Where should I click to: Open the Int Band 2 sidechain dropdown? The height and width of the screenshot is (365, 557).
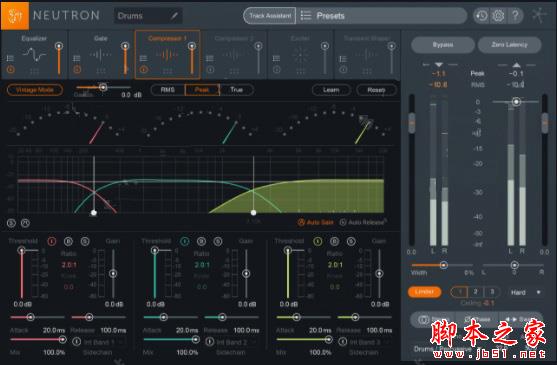(x=237, y=342)
